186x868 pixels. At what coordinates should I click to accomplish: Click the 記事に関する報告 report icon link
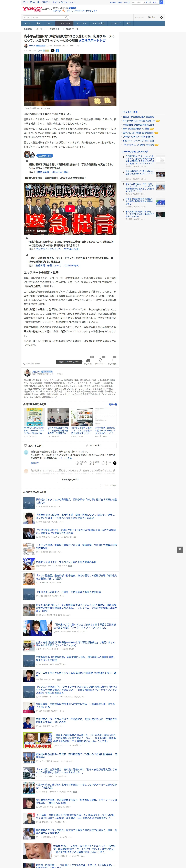[31, 364]
